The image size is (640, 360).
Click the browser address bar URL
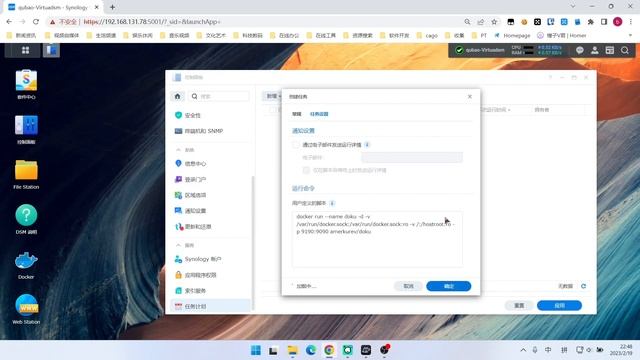152,22
